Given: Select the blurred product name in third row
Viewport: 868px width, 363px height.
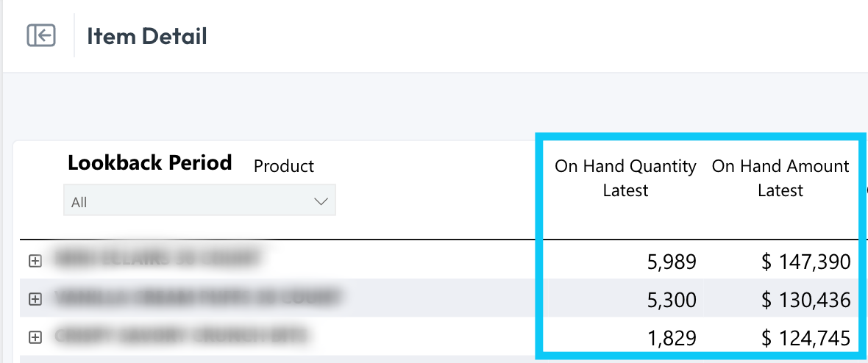Looking at the screenshot, I should tap(181, 335).
